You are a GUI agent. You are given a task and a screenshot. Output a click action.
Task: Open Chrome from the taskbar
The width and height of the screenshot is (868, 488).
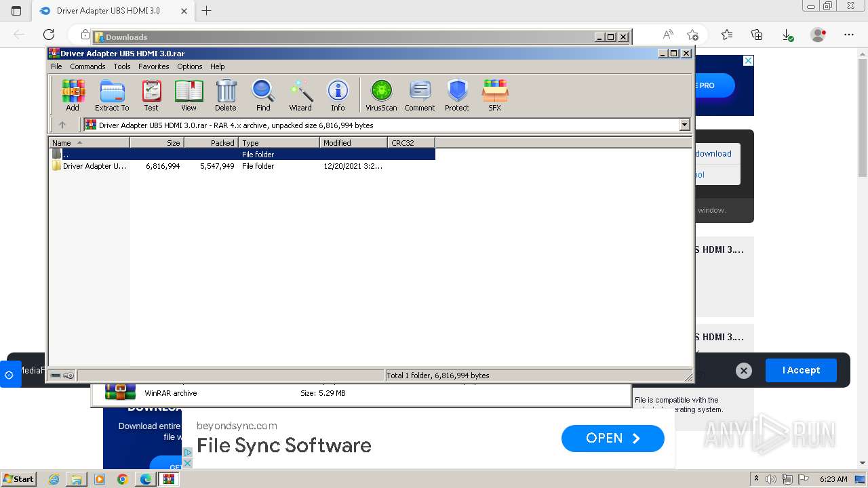click(x=123, y=479)
